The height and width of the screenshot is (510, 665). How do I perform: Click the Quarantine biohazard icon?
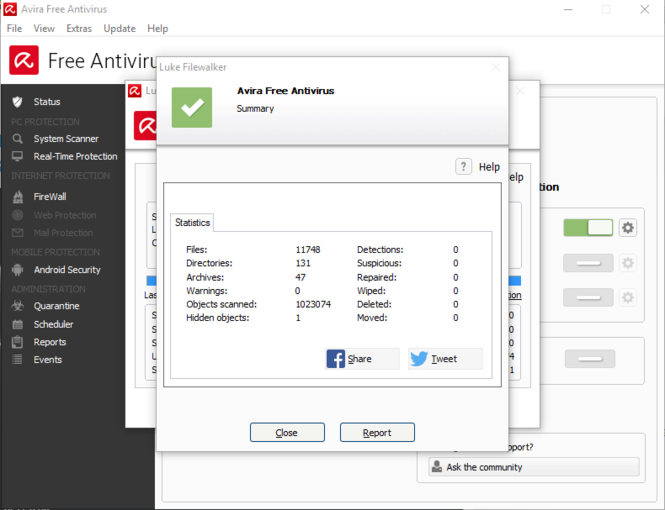(17, 306)
